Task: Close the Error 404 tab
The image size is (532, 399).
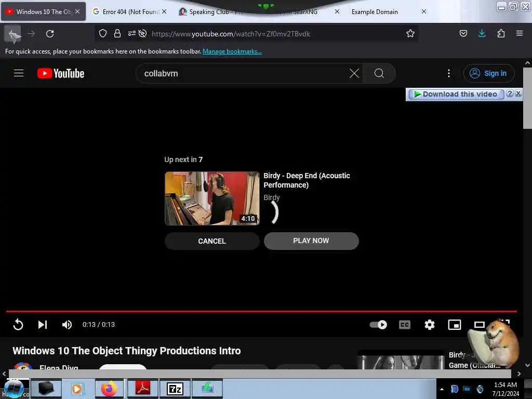Action: click(164, 11)
